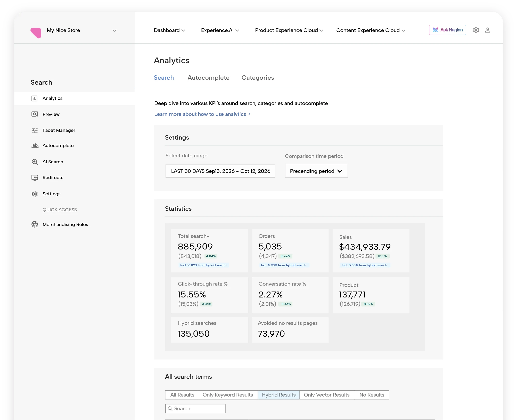
Task: Click the Sales value $434,933.79
Action: pos(365,247)
